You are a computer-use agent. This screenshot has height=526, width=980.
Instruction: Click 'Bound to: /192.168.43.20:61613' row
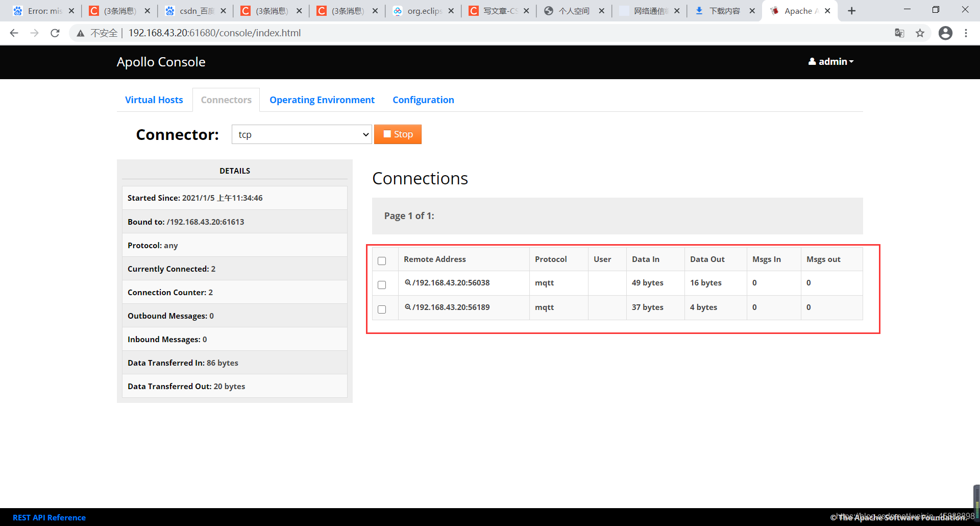tap(235, 222)
